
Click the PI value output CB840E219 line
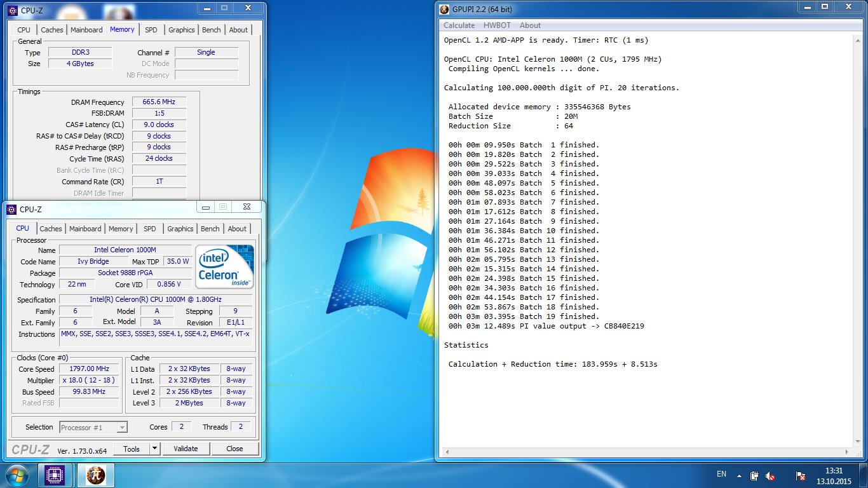546,326
